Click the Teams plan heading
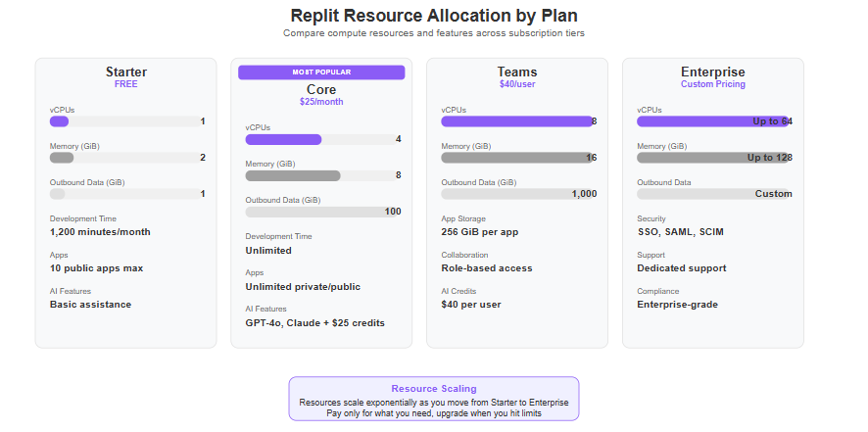This screenshot has width=868, height=432. pos(517,72)
